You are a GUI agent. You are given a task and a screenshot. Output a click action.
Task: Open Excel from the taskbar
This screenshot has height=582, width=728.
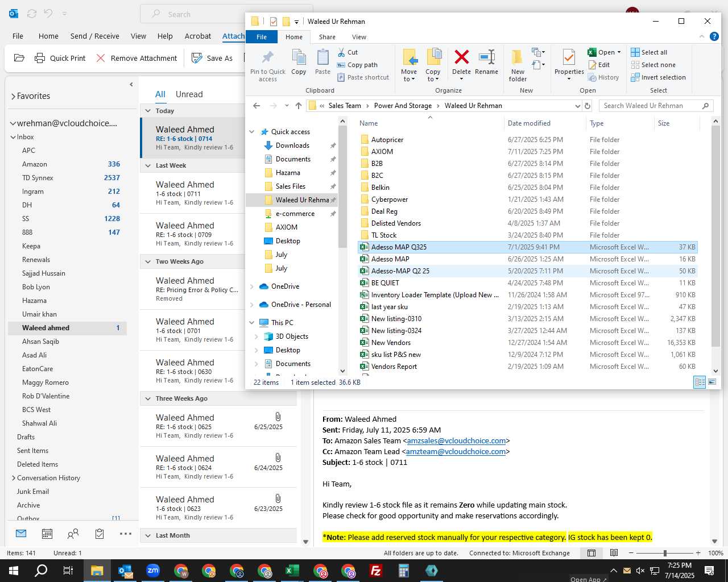click(x=292, y=571)
